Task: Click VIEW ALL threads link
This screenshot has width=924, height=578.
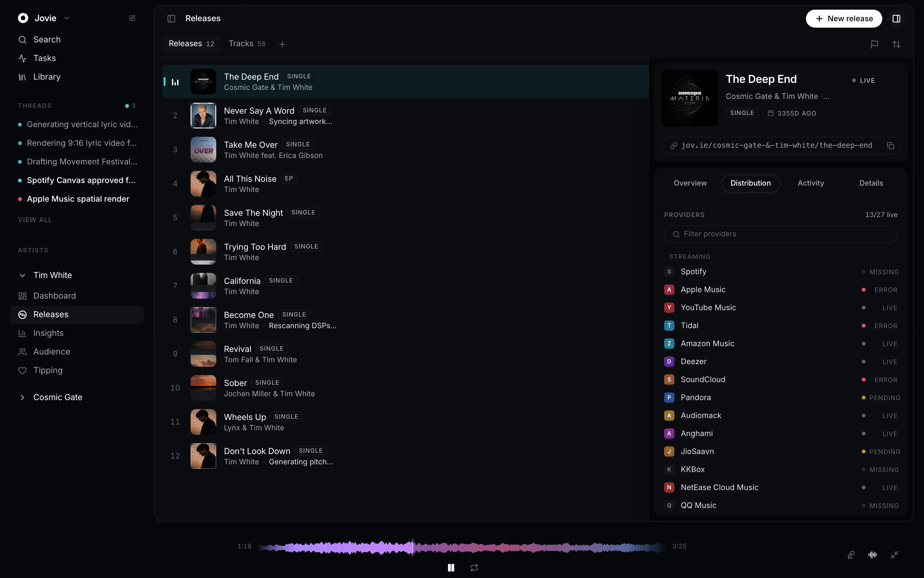Action: click(x=35, y=220)
